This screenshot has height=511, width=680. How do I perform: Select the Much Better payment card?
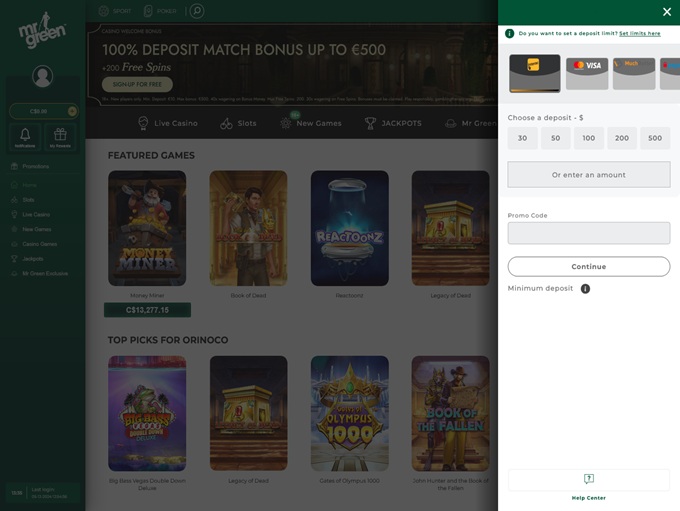point(633,73)
